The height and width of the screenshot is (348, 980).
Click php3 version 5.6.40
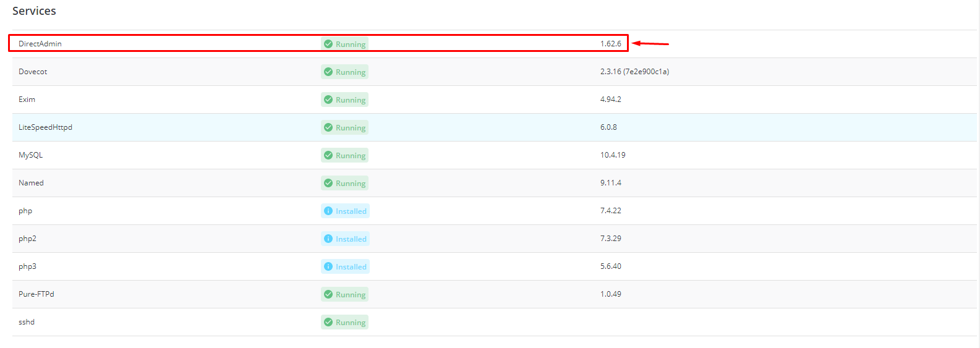pos(611,266)
